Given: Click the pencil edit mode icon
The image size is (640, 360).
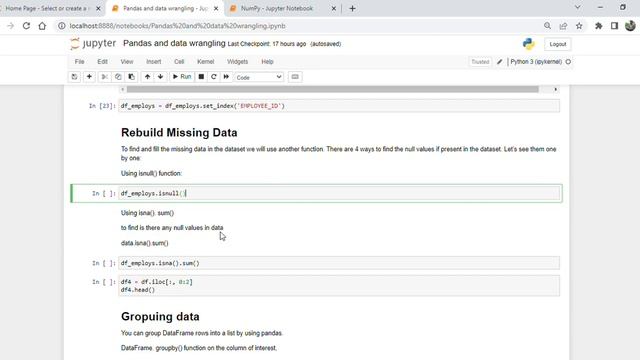Looking at the screenshot, I should pyautogui.click(x=500, y=62).
